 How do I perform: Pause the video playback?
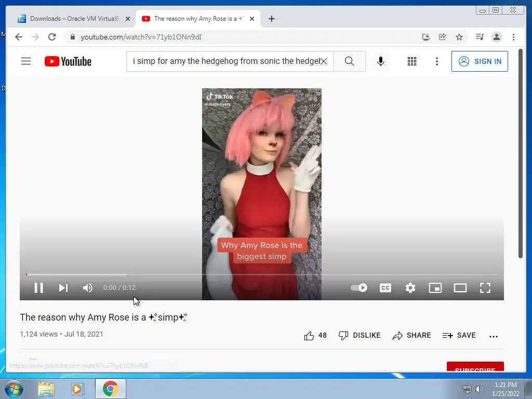pos(38,288)
